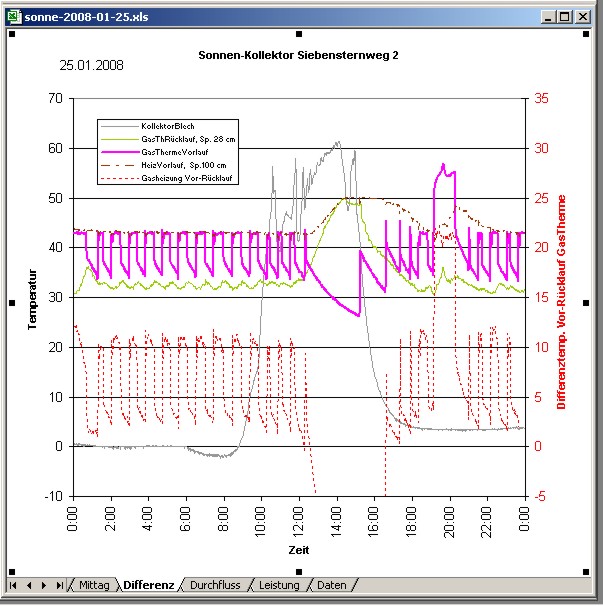Select legend entry HeizVorlauf, Sp.100 cm
The width and height of the screenshot is (603, 606).
click(x=184, y=165)
